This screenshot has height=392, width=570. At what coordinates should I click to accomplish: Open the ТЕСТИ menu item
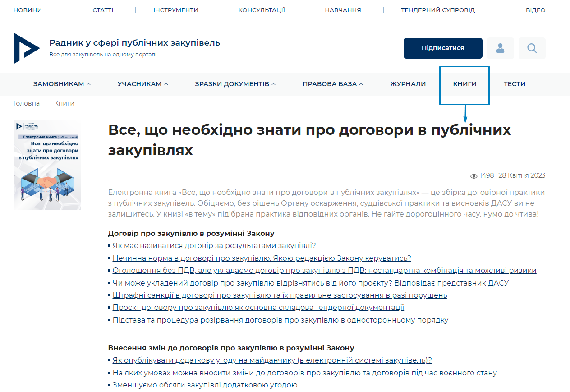[515, 84]
